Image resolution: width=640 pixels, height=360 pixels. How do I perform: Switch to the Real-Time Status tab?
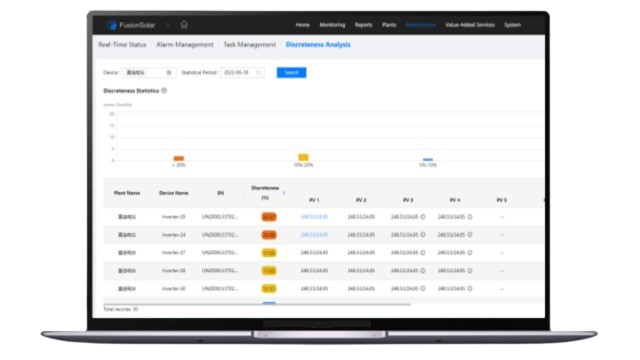pyautogui.click(x=122, y=44)
